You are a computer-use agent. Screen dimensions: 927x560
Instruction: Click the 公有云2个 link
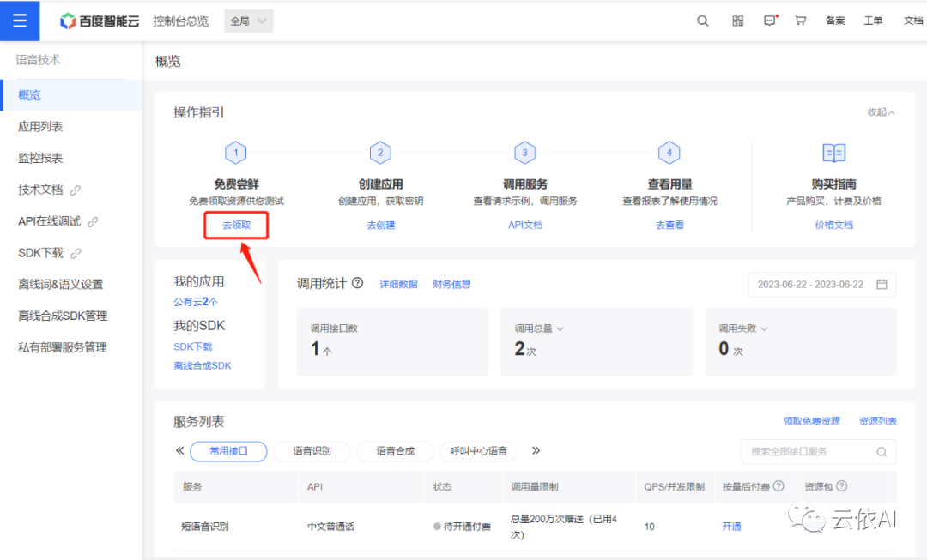[196, 302]
